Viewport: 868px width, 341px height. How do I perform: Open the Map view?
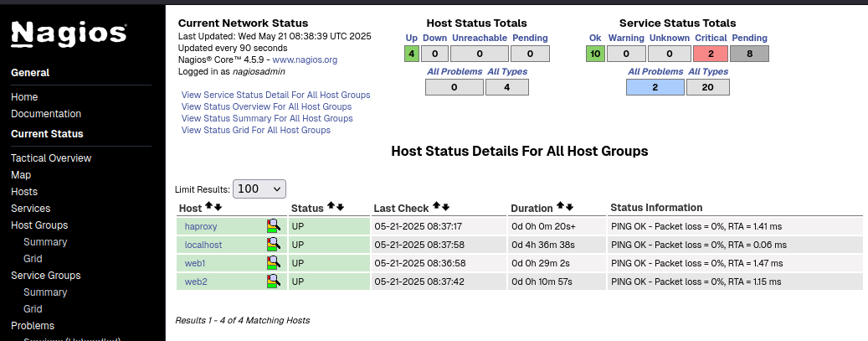[21, 174]
